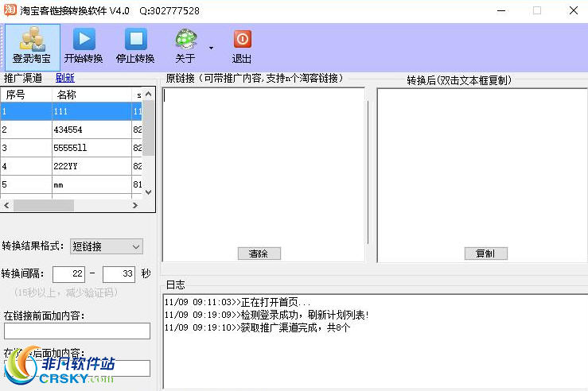Open the 关于 about icon
The height and width of the screenshot is (391, 588).
click(185, 47)
